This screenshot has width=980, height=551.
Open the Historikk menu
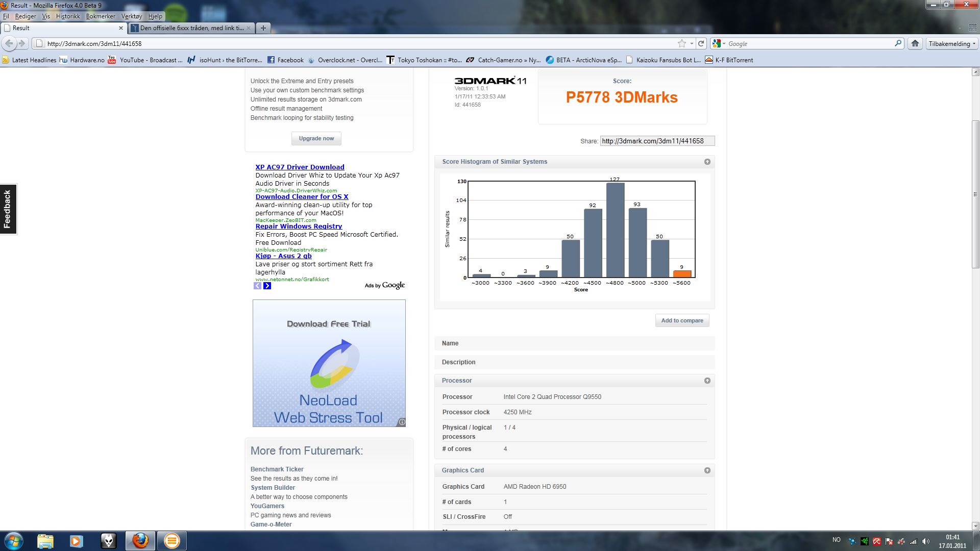pos(68,16)
